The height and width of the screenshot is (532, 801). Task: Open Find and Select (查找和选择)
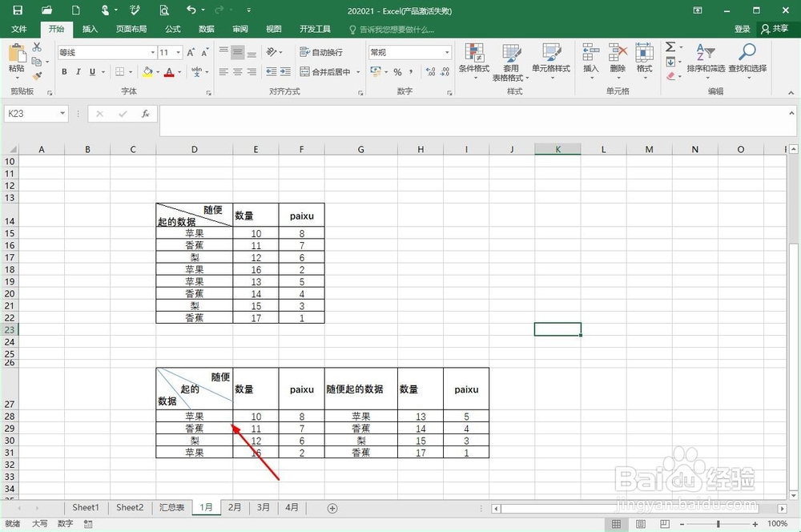(x=747, y=61)
